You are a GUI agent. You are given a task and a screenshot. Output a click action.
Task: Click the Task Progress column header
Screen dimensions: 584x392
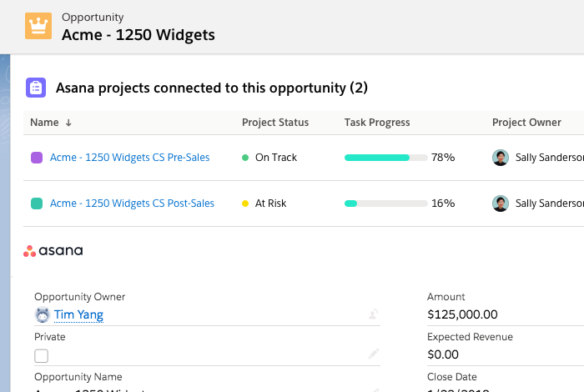pyautogui.click(x=377, y=123)
